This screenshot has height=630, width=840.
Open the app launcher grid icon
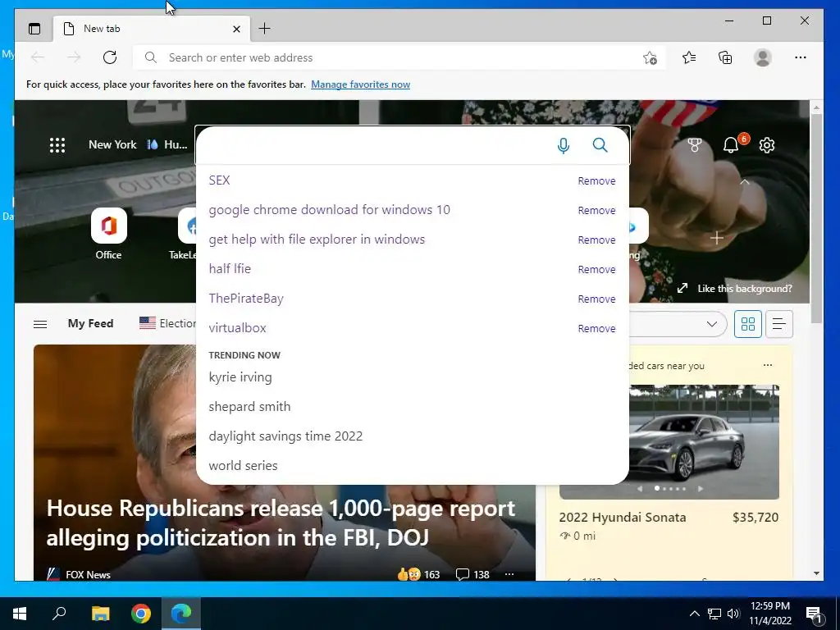tap(57, 145)
